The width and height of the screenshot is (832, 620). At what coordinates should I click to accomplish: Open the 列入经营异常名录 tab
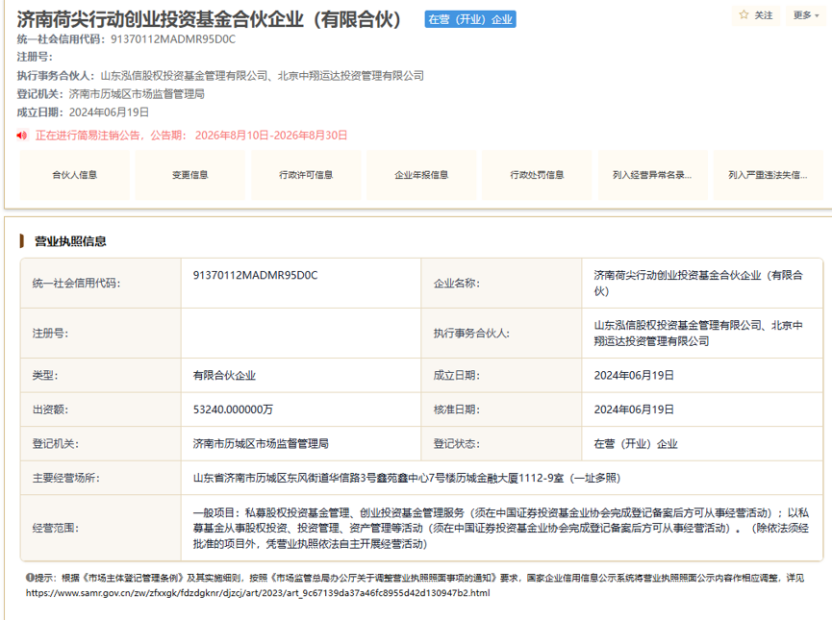(x=653, y=175)
